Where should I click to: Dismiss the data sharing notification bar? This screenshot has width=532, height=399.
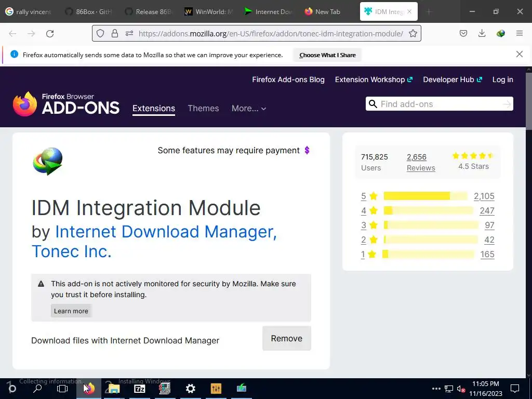(x=520, y=54)
